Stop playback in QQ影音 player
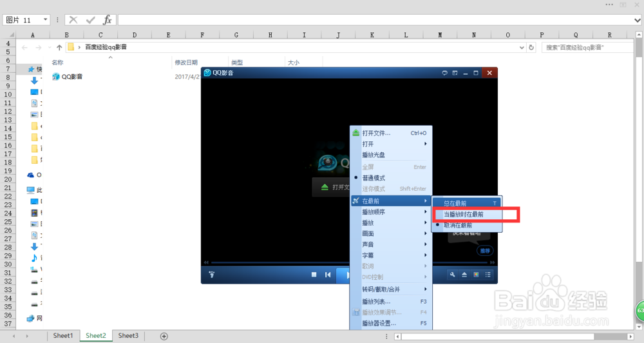The image size is (644, 343). coord(314,275)
